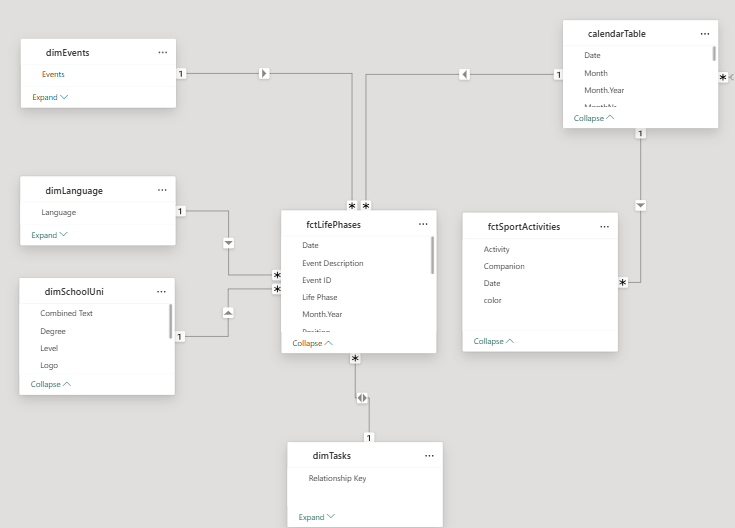This screenshot has height=528, width=735.
Task: Select the fctSportActivities table header
Action: [540, 226]
